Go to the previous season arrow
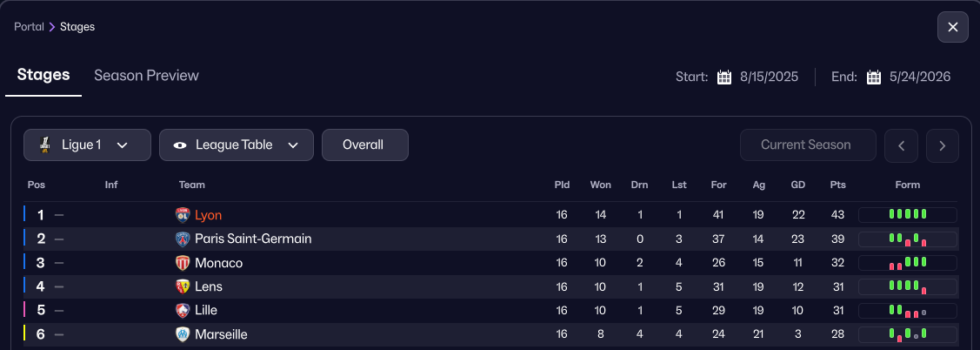The height and width of the screenshot is (350, 980). click(901, 146)
